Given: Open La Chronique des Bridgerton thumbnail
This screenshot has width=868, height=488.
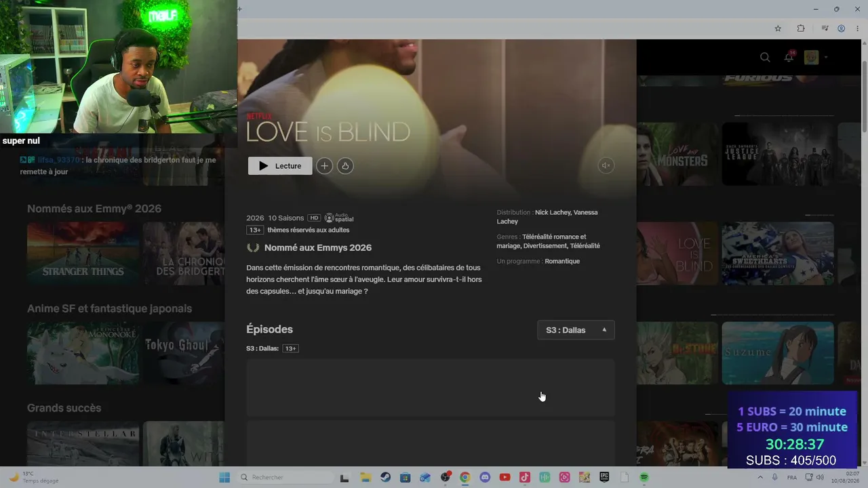Looking at the screenshot, I should 183,253.
